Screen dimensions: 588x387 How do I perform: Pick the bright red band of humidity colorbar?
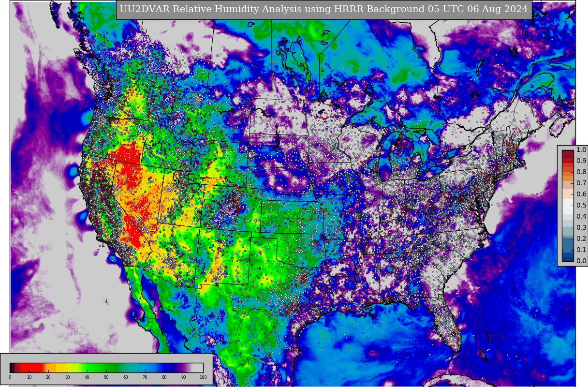[31, 368]
